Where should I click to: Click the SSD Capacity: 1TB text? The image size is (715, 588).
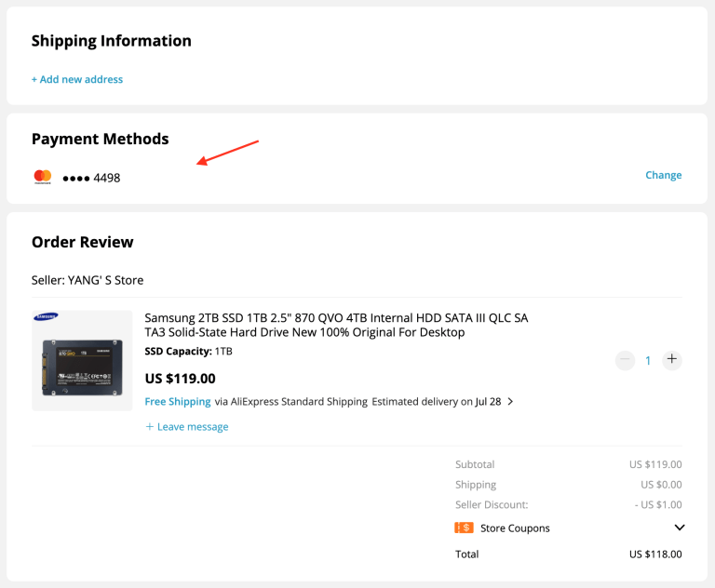point(188,352)
